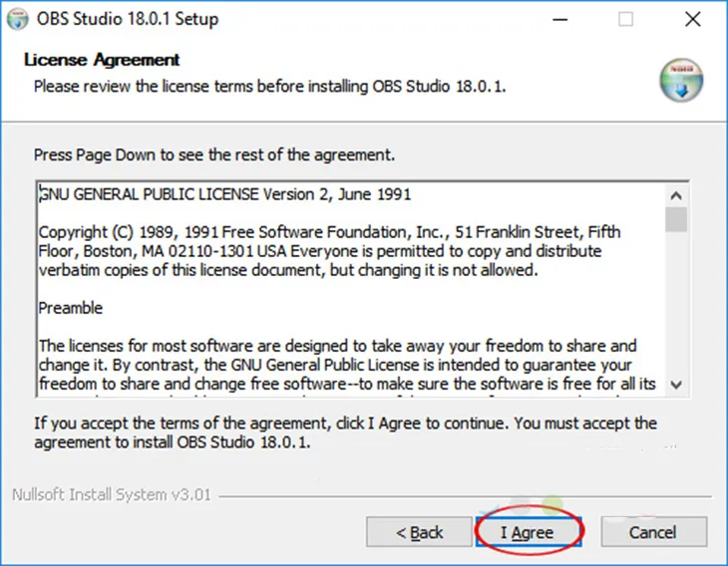Click the "Preamble" line in license text
Image resolution: width=728 pixels, height=566 pixels.
point(71,308)
